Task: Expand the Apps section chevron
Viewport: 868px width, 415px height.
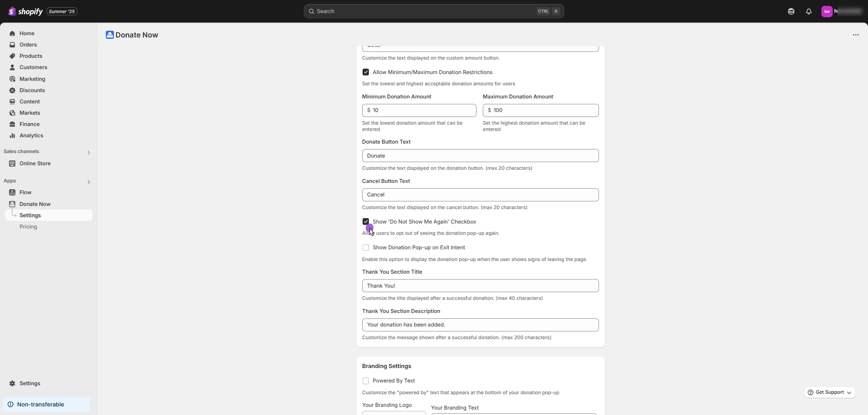Action: 89,182
